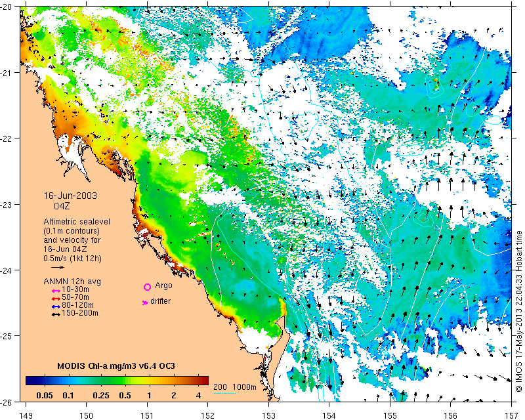Click the longitude label 151
525x420 pixels.
(x=147, y=415)
